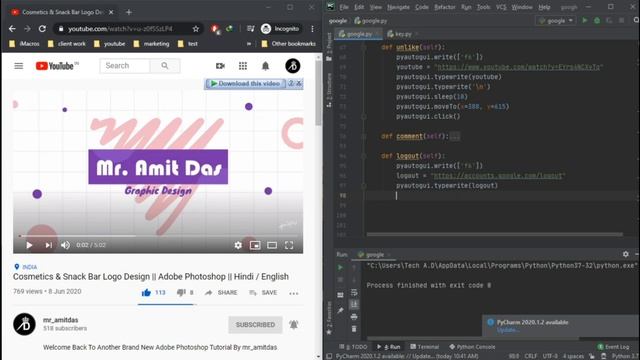This screenshot has height=360, width=640.
Task: Open PyCharm Search Everywhere magnifier
Action: click(636, 20)
